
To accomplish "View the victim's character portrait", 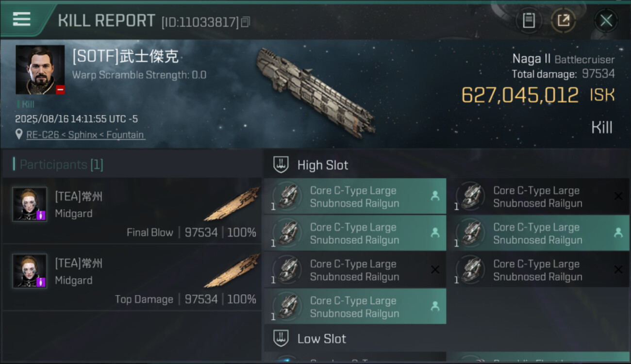I will point(40,69).
